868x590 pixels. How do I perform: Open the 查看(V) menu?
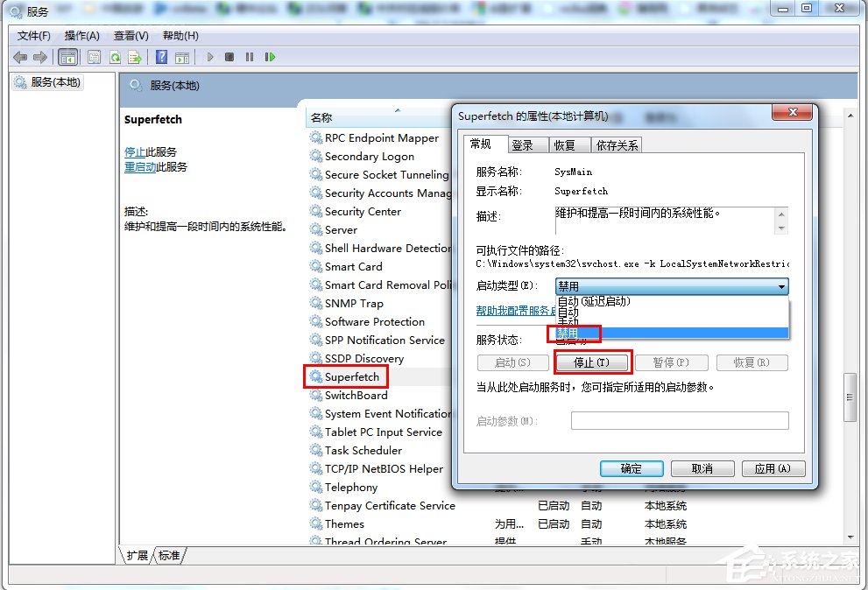coord(129,35)
